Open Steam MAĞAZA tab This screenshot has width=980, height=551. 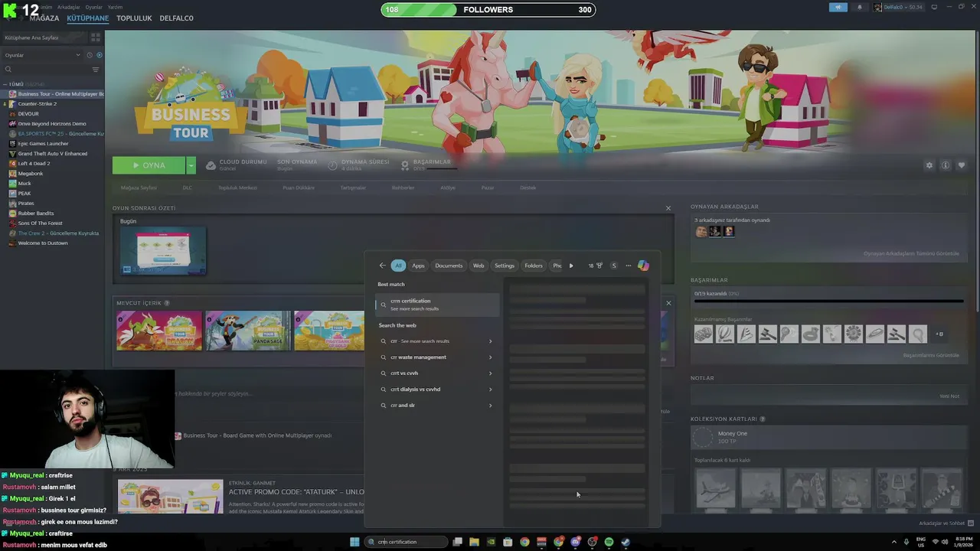[x=44, y=18]
